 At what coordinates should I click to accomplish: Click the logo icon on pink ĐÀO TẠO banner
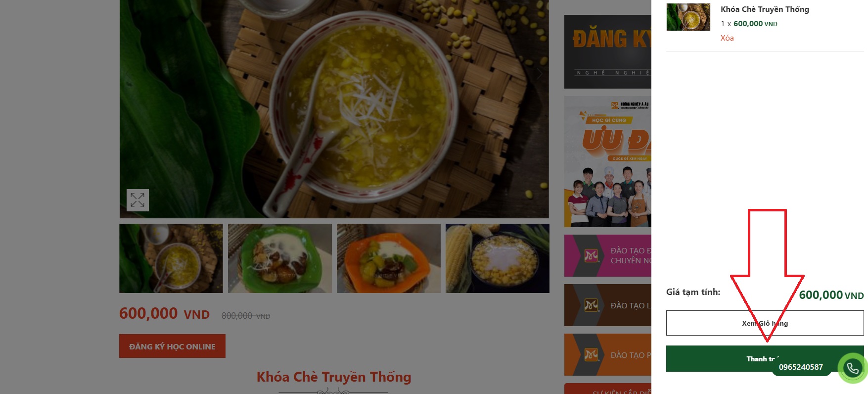pyautogui.click(x=592, y=256)
